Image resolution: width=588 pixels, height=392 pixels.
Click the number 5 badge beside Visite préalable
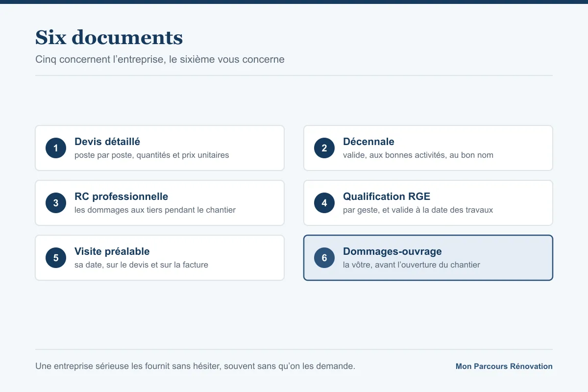[56, 258]
